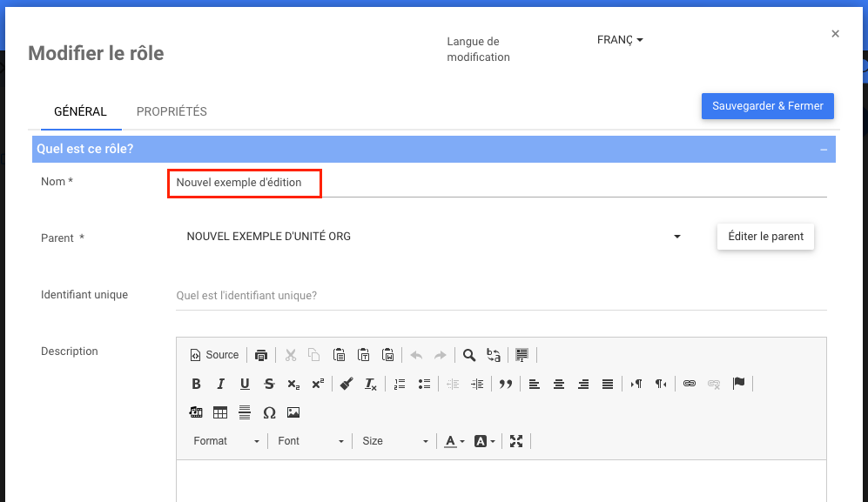
Task: Click the Redo arrow icon
Action: 440,355
